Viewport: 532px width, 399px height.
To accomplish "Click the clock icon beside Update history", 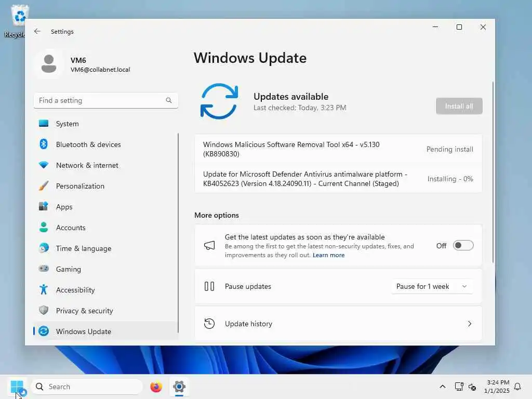I will coord(209,324).
